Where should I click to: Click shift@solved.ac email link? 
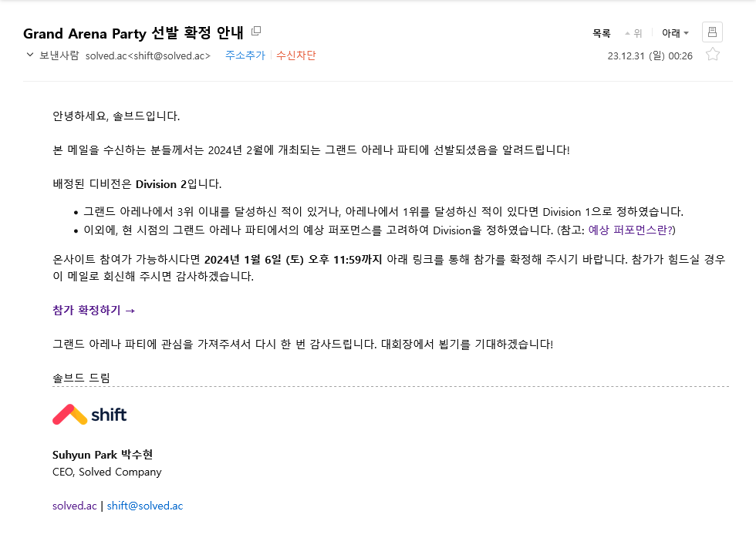point(145,506)
